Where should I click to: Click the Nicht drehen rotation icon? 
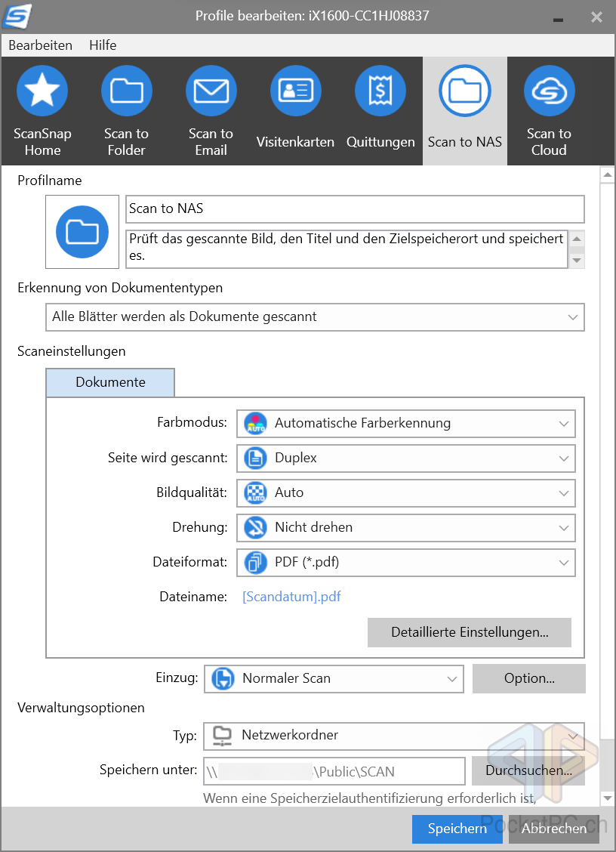[255, 528]
